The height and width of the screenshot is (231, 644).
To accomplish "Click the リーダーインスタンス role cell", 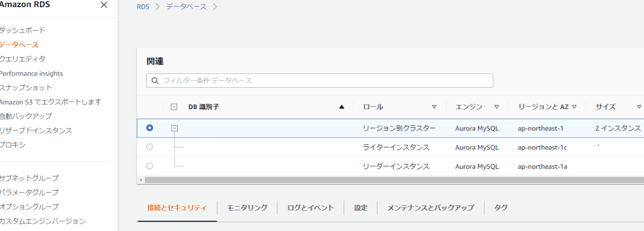I will coord(396,166).
